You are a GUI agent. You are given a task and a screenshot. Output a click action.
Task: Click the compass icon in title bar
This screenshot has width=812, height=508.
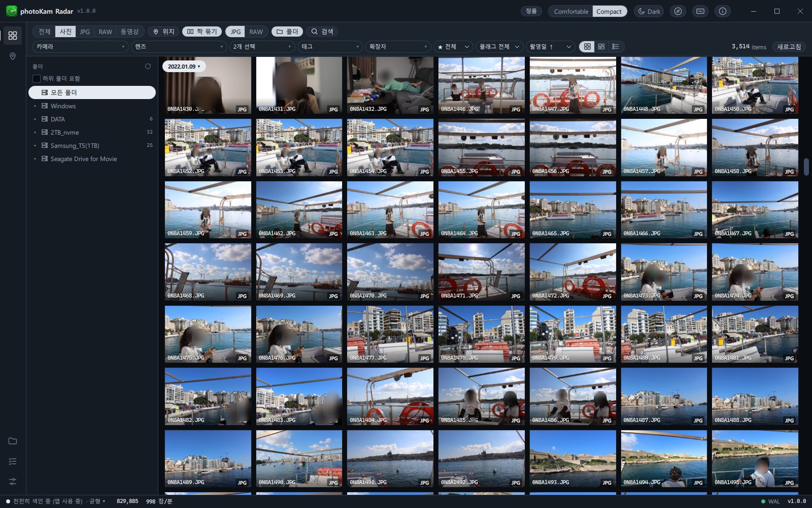click(x=678, y=11)
